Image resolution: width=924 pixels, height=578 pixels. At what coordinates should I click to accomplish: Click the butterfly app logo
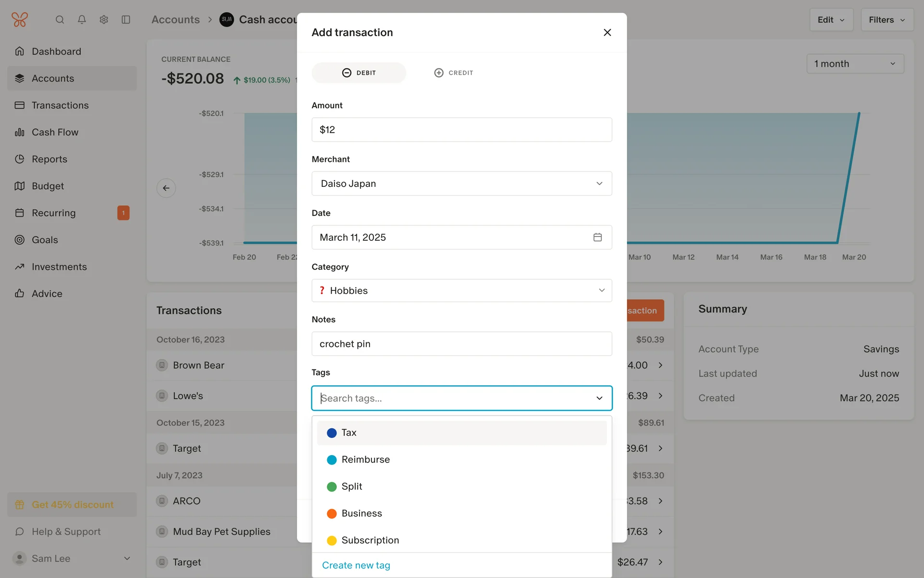point(20,20)
